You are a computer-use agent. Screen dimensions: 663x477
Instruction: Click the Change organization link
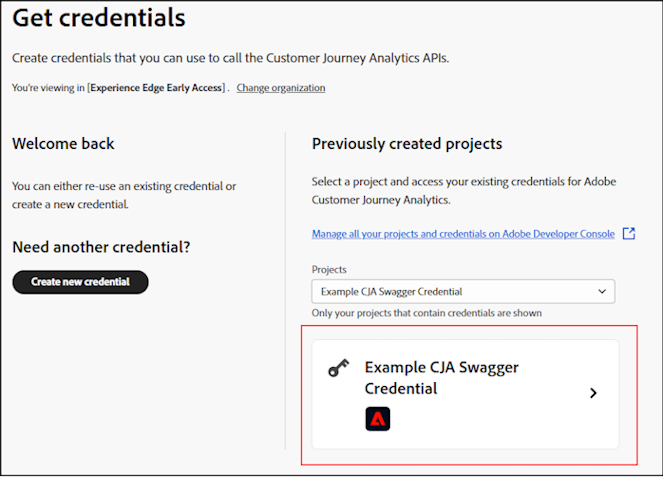[x=281, y=88]
